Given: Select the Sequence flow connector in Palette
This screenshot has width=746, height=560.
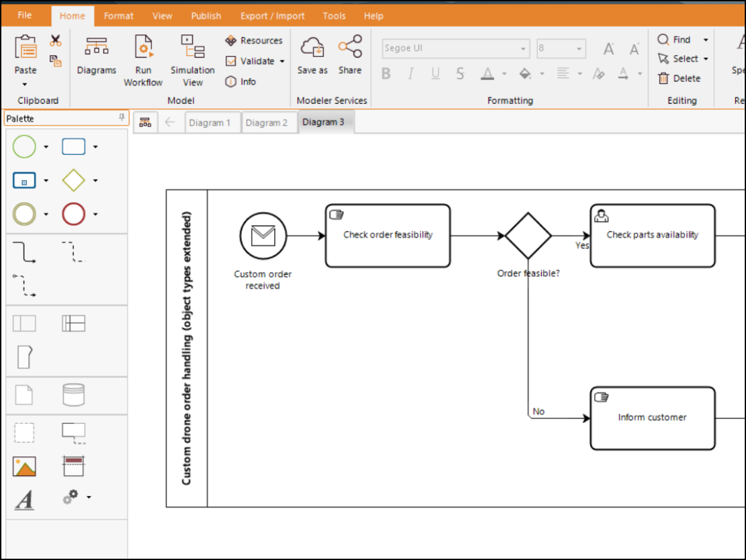Looking at the screenshot, I should [24, 252].
